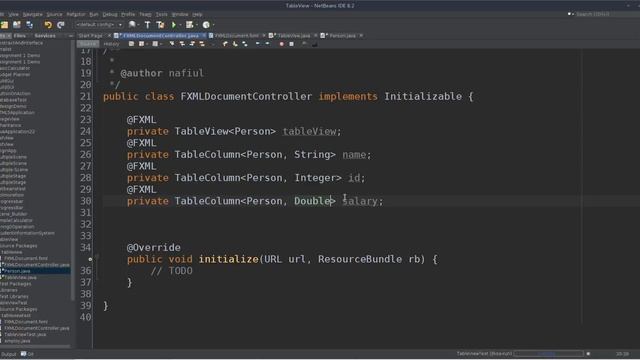Select TableViewTest.java in the project tree

[25, 334]
